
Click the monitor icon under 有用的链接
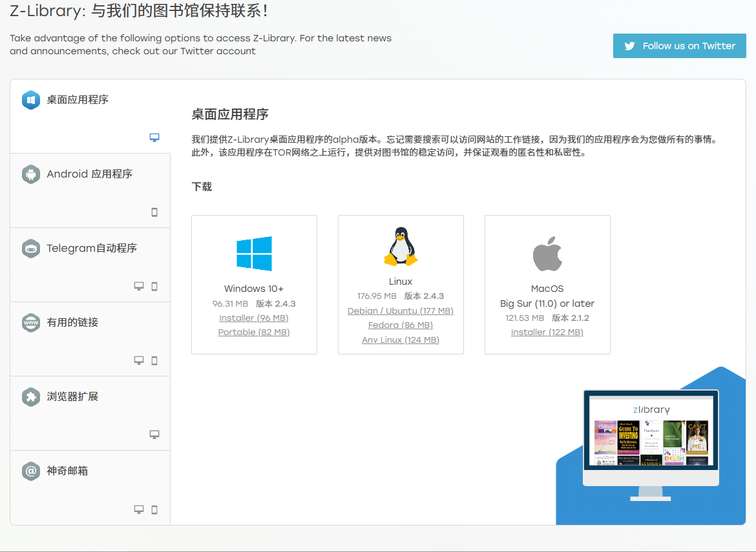coord(139,360)
